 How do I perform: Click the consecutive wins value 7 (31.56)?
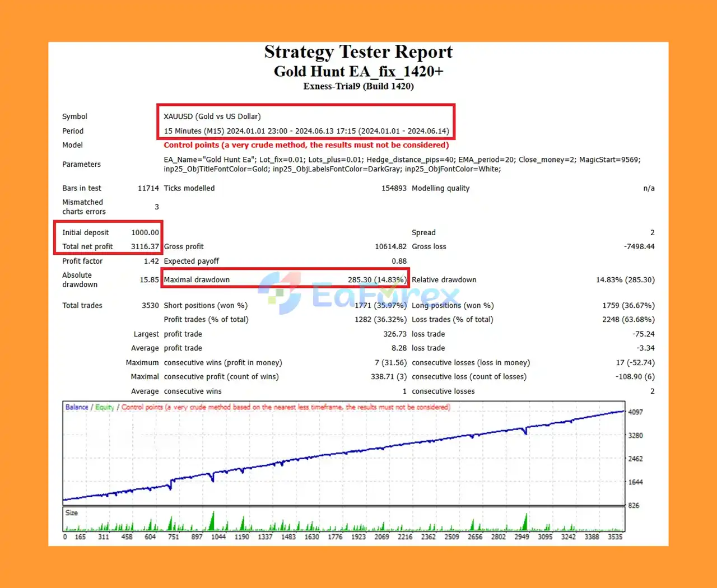click(x=390, y=362)
